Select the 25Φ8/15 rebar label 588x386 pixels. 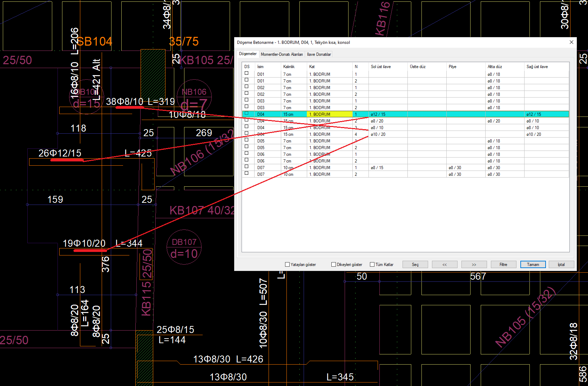coord(175,330)
